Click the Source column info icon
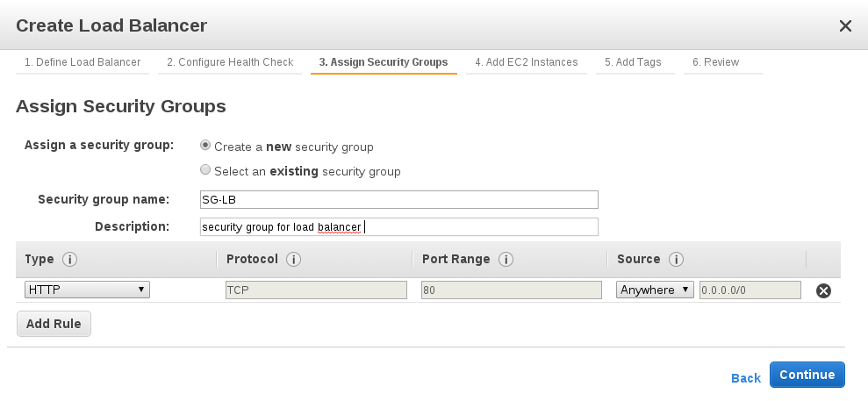 (x=676, y=260)
